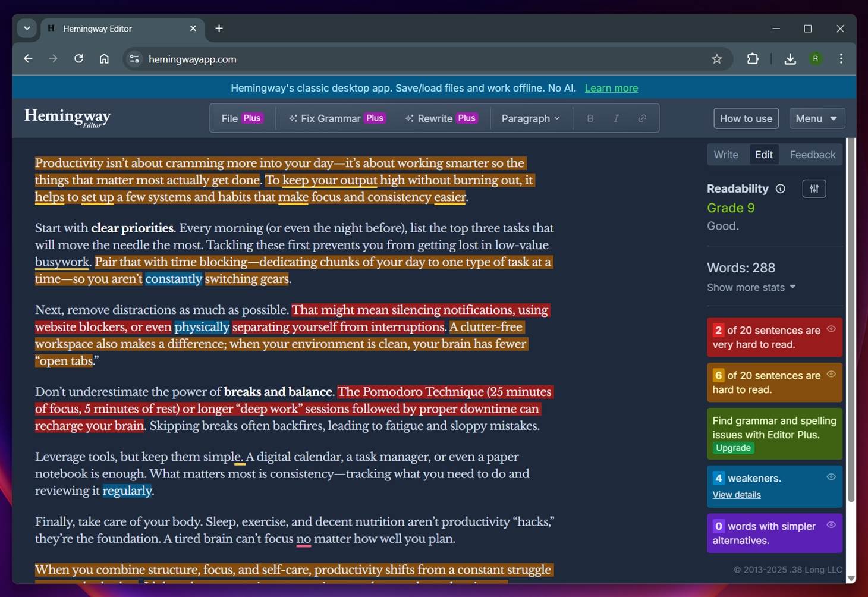Screen dimensions: 868x597
Task: Click the "Words: 288" count
Action: tap(741, 268)
